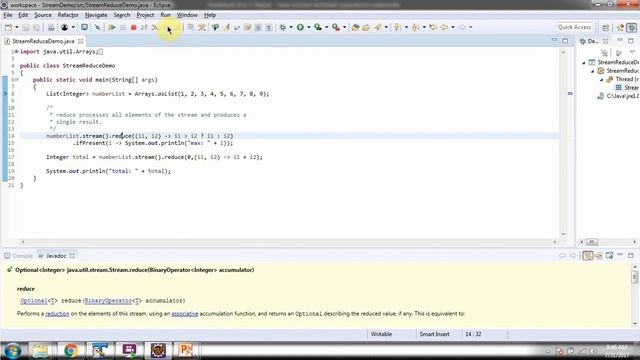This screenshot has width=640, height=360.
Task: Follow the Optional link in Javadoc
Action: pyautogui.click(x=34, y=300)
